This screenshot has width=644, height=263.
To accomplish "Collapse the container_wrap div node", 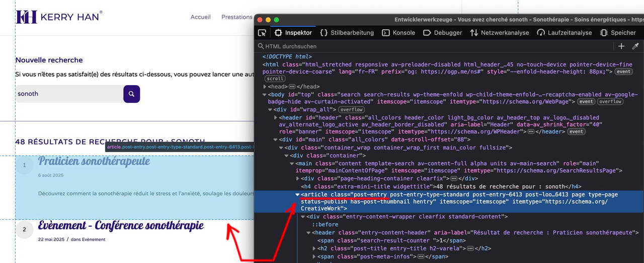I will tap(281, 148).
